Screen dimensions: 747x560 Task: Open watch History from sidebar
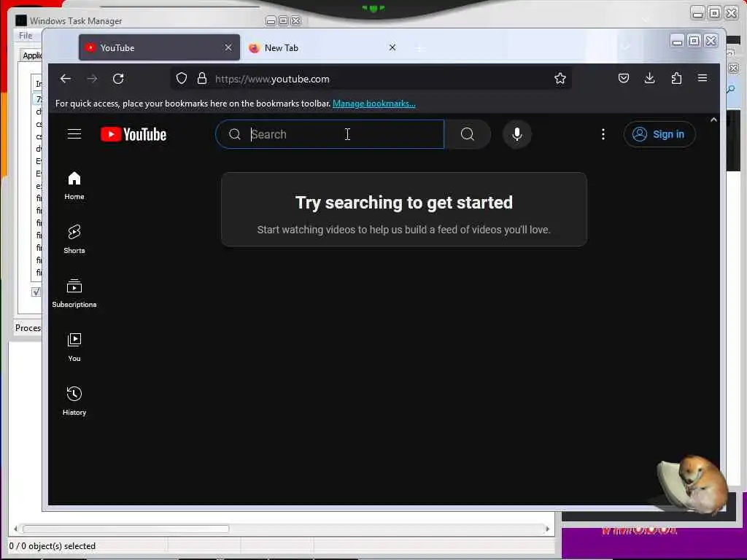pyautogui.click(x=74, y=402)
